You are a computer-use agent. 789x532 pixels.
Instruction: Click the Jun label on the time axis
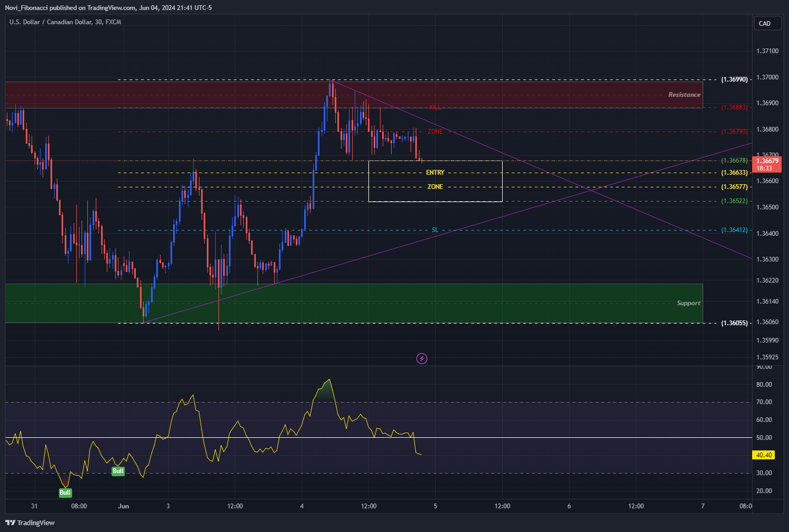124,506
